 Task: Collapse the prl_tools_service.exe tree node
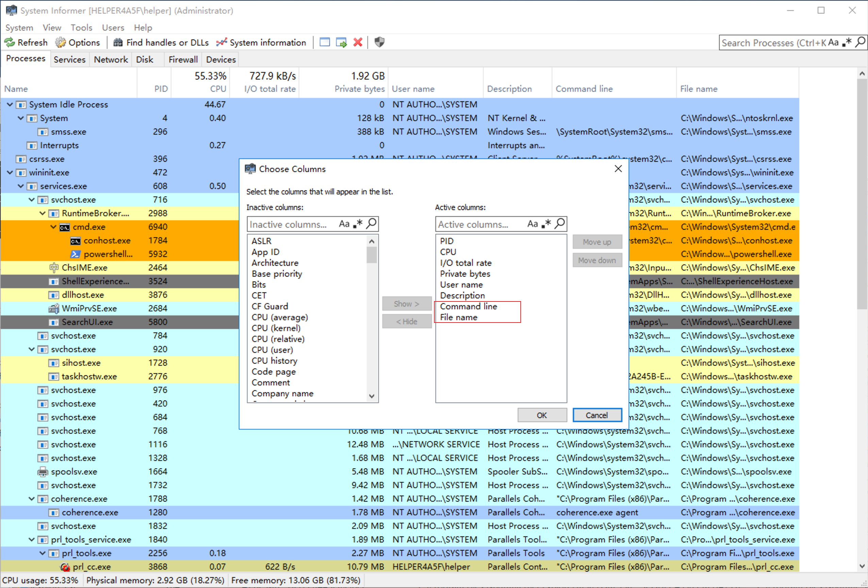pos(32,539)
